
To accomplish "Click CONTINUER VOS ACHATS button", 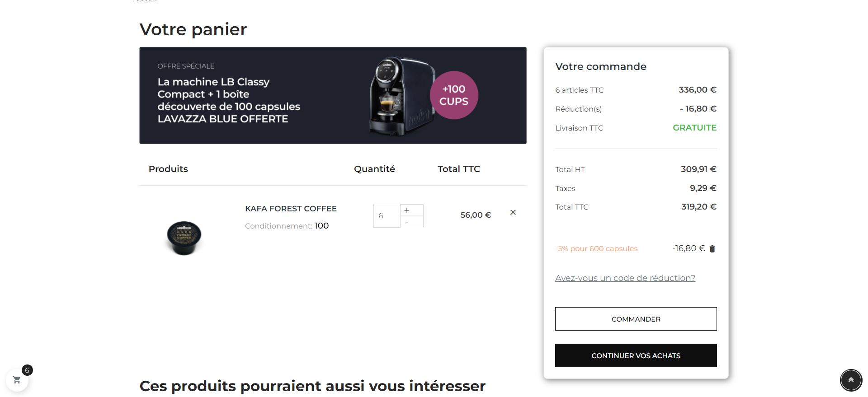I will (x=636, y=355).
